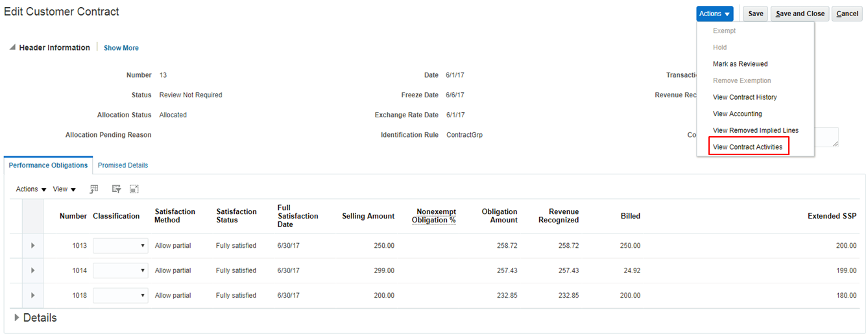This screenshot has height=334, width=868.
Task: Expand the Details section
Action: 17,318
